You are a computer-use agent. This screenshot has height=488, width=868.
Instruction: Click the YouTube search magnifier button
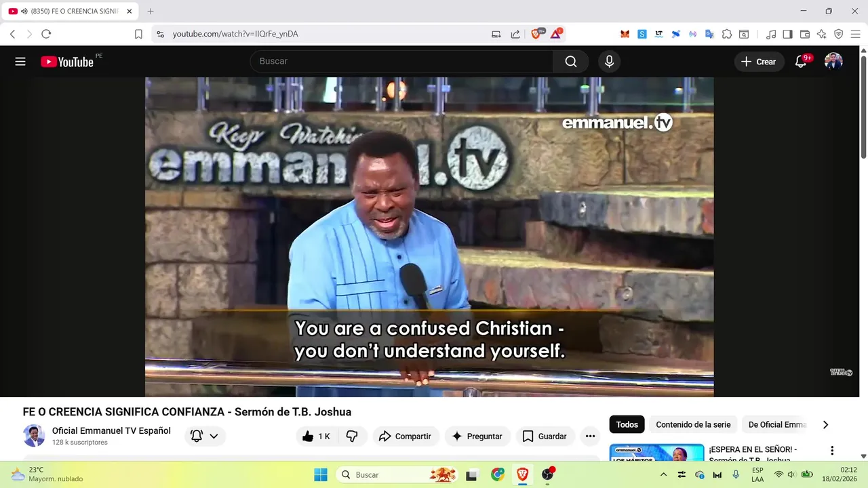(571, 62)
